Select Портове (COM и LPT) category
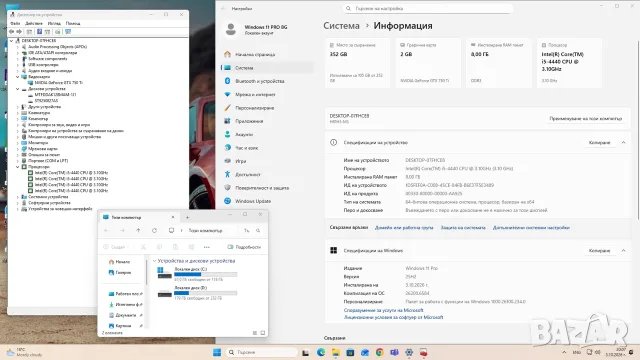The image size is (640, 360). pyautogui.click(x=48, y=160)
